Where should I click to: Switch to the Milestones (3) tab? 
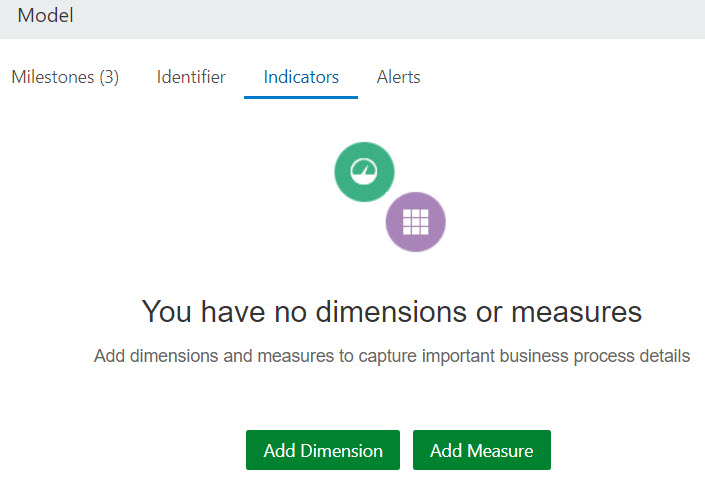65,77
